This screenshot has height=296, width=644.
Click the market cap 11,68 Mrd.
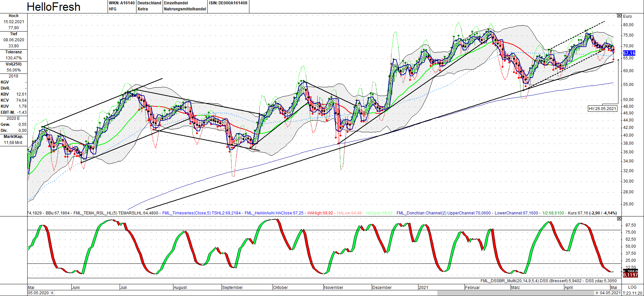coord(13,143)
